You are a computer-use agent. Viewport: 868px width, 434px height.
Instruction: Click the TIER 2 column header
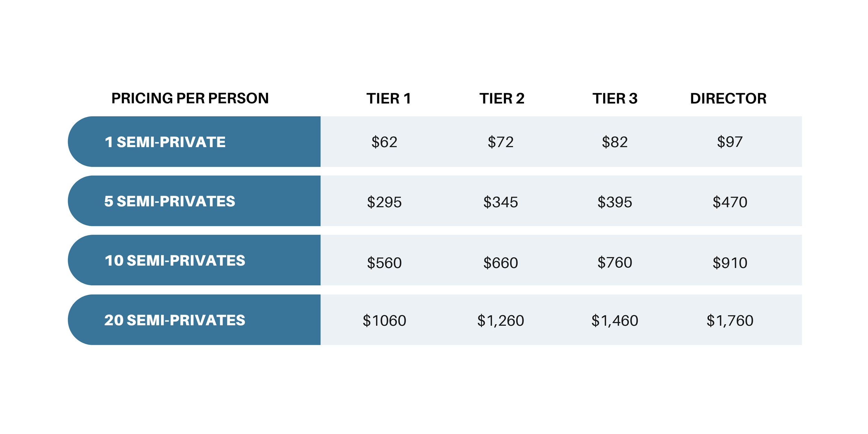click(502, 99)
